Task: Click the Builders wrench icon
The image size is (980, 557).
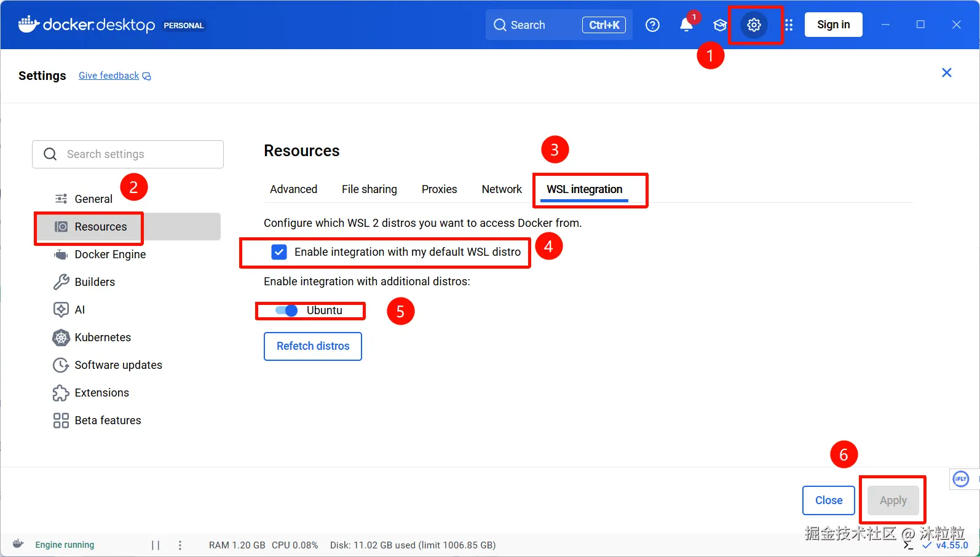Action: [61, 282]
